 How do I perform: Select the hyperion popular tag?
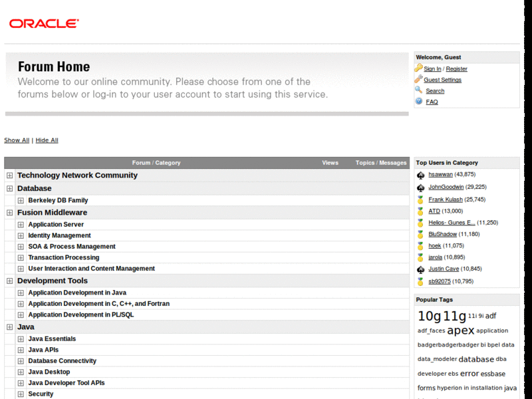point(450,388)
